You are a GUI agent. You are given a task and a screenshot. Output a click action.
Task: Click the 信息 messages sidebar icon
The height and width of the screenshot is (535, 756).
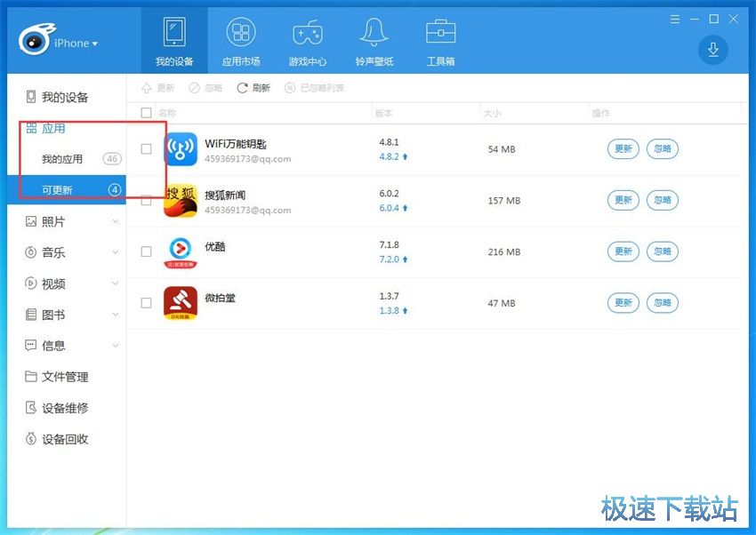31,346
